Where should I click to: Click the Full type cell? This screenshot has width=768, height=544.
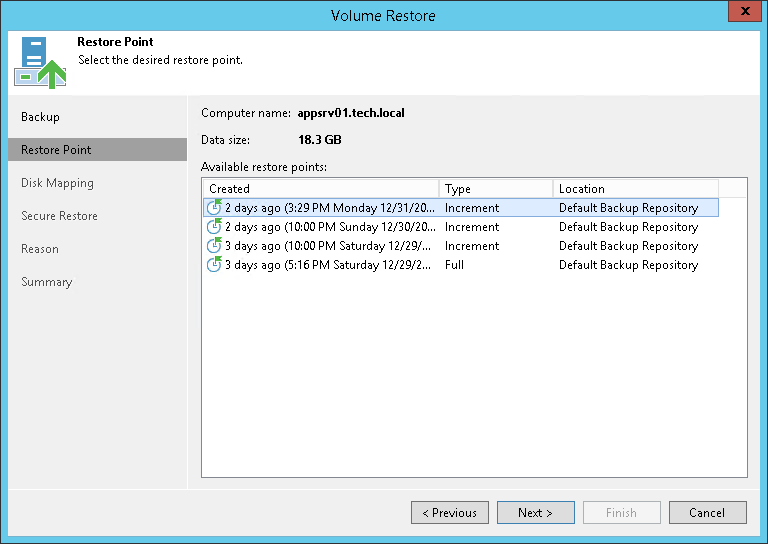point(454,265)
